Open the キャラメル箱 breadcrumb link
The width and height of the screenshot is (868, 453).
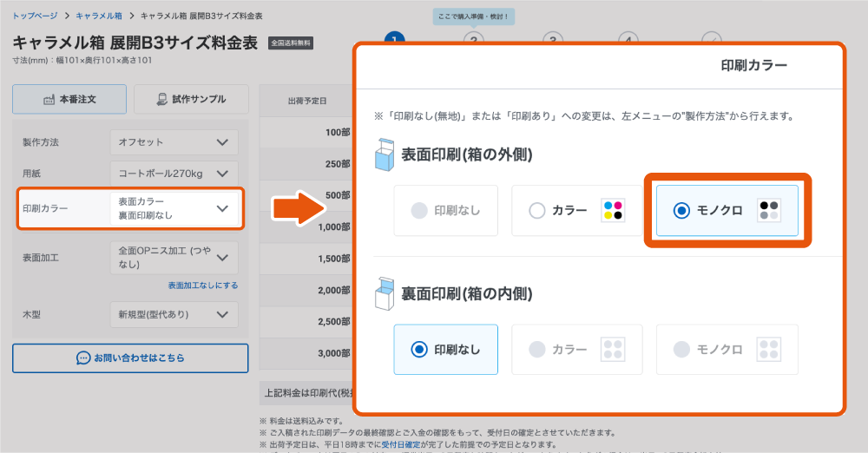tap(99, 16)
